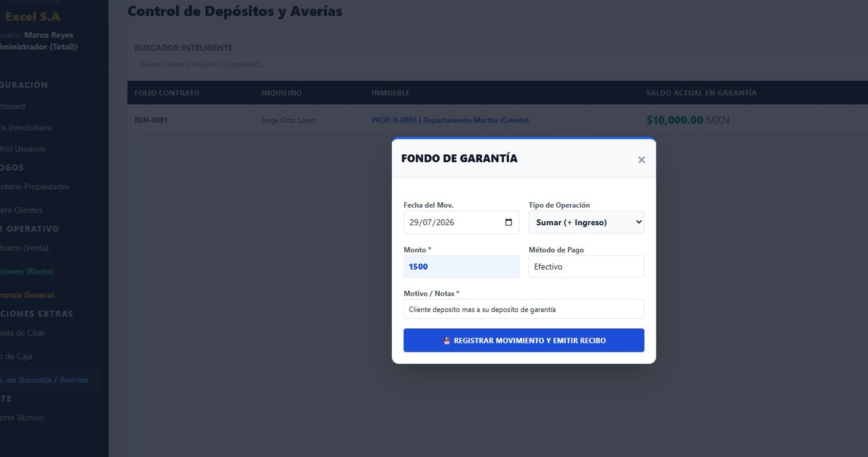The width and height of the screenshot is (868, 457).
Task: Click the Fecha del Mov. date field
Action: (x=461, y=222)
